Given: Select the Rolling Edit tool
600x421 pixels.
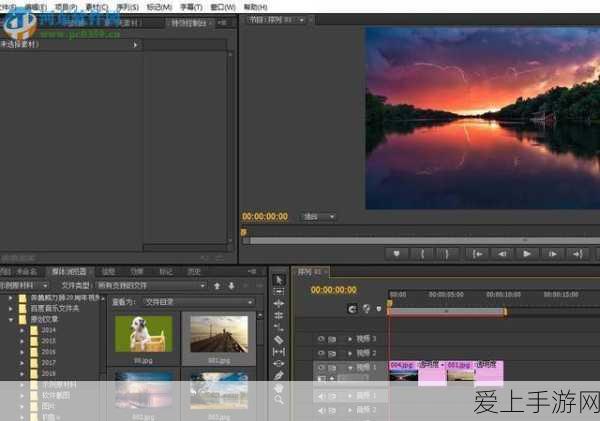Looking at the screenshot, I should point(279,316).
